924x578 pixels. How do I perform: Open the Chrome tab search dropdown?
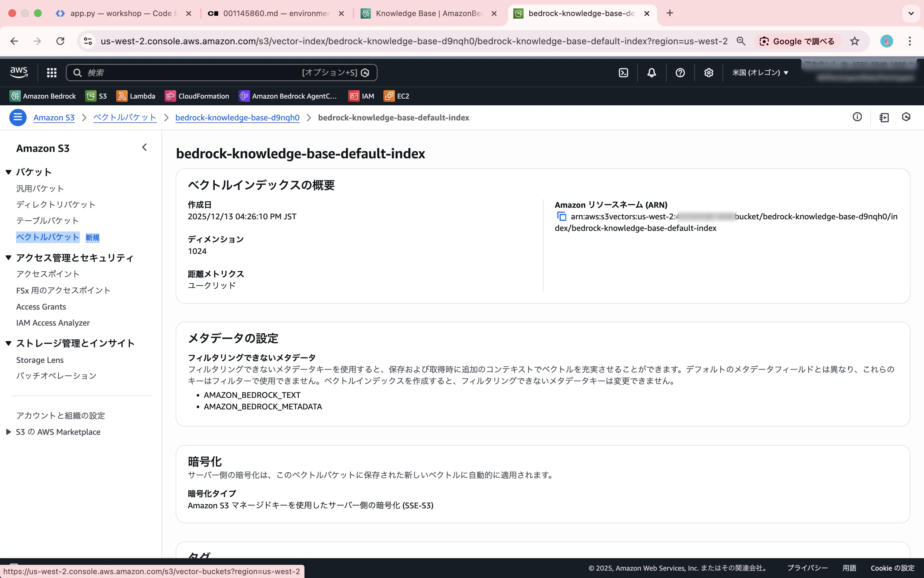pos(911,13)
